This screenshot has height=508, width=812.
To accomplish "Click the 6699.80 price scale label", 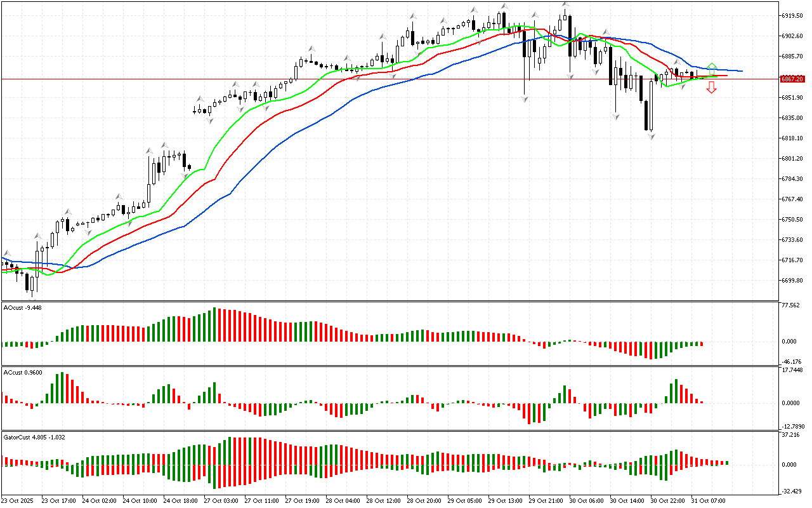I will pos(792,281).
